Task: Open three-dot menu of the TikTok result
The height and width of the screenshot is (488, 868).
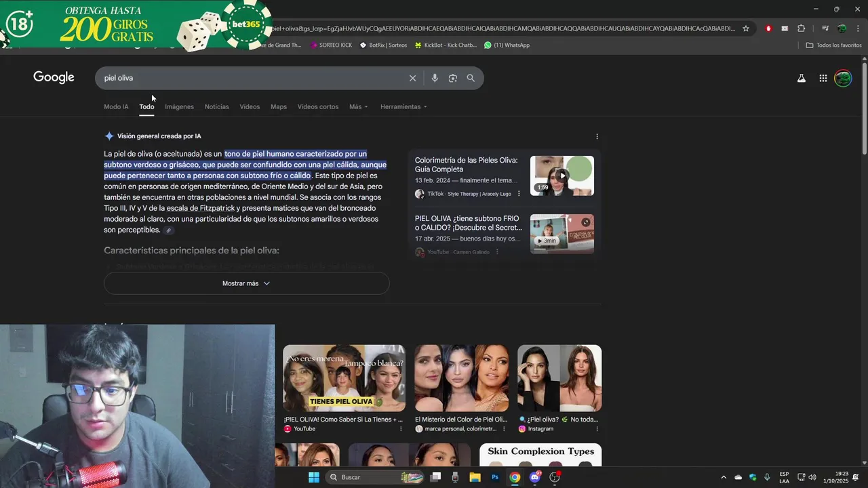Action: (x=519, y=194)
